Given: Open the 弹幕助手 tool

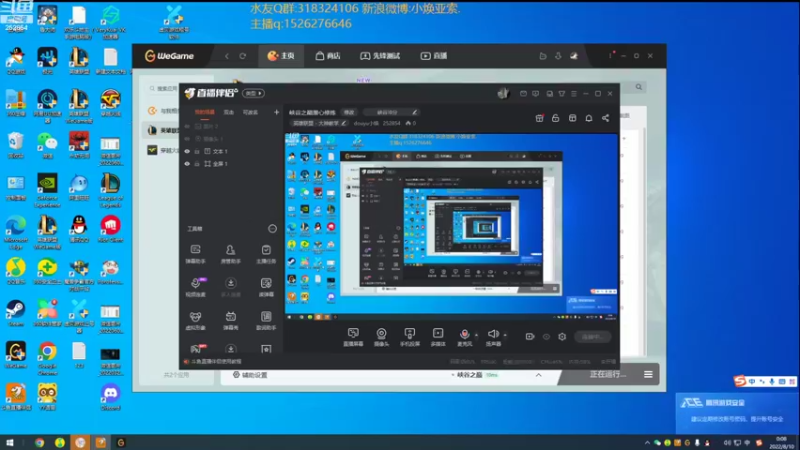Looking at the screenshot, I should pyautogui.click(x=195, y=254).
